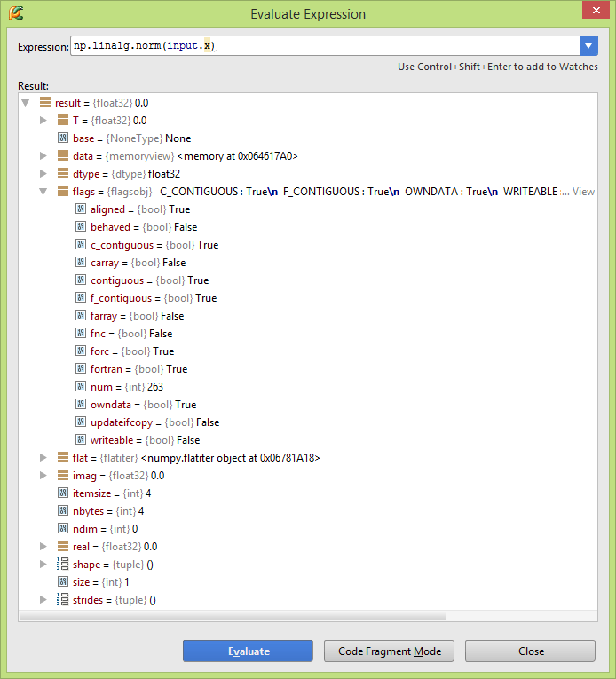Expand the data memoryview node
This screenshot has height=679, width=616.
pyautogui.click(x=43, y=155)
